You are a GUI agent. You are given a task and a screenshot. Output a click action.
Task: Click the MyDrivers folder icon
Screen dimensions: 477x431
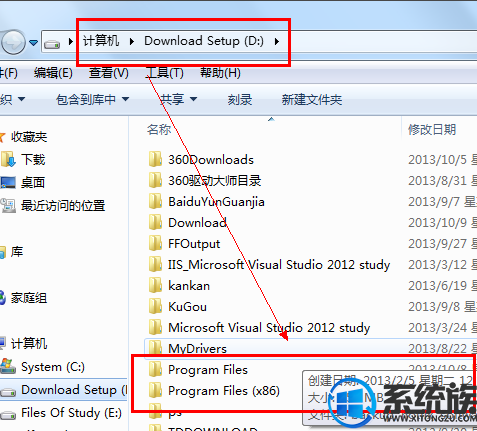coord(155,348)
